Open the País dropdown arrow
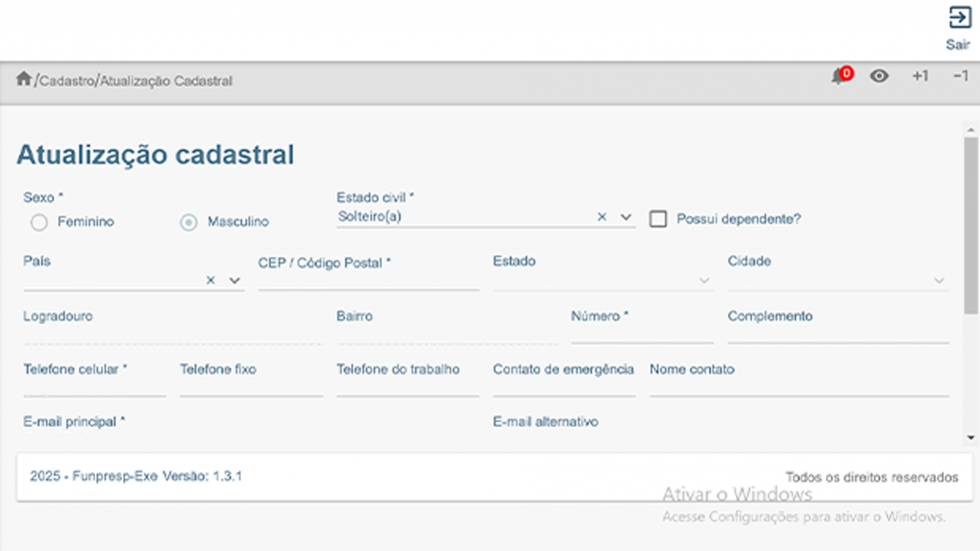The height and width of the screenshot is (551, 980). coord(235,281)
